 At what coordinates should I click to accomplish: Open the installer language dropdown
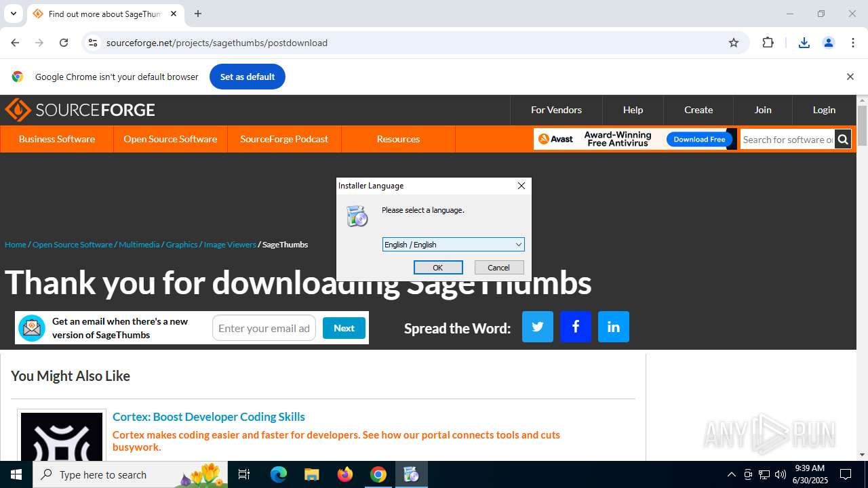coord(453,245)
